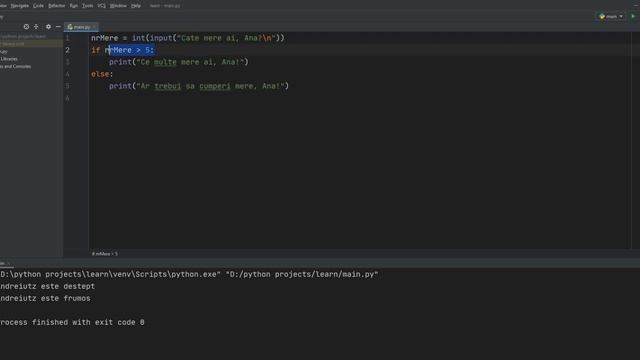Select the highlighted project tree row

click(31, 44)
